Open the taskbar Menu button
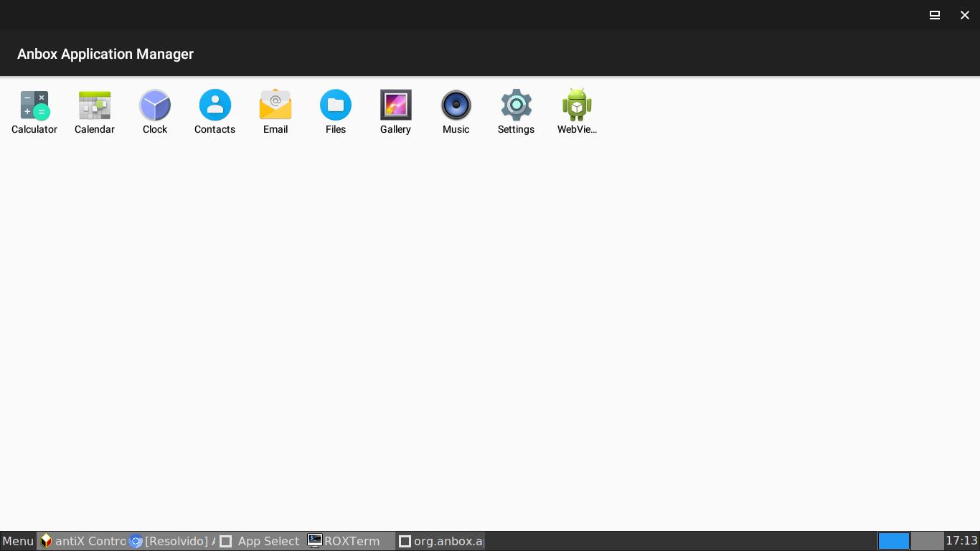This screenshot has height=551, width=980. pos(18,541)
